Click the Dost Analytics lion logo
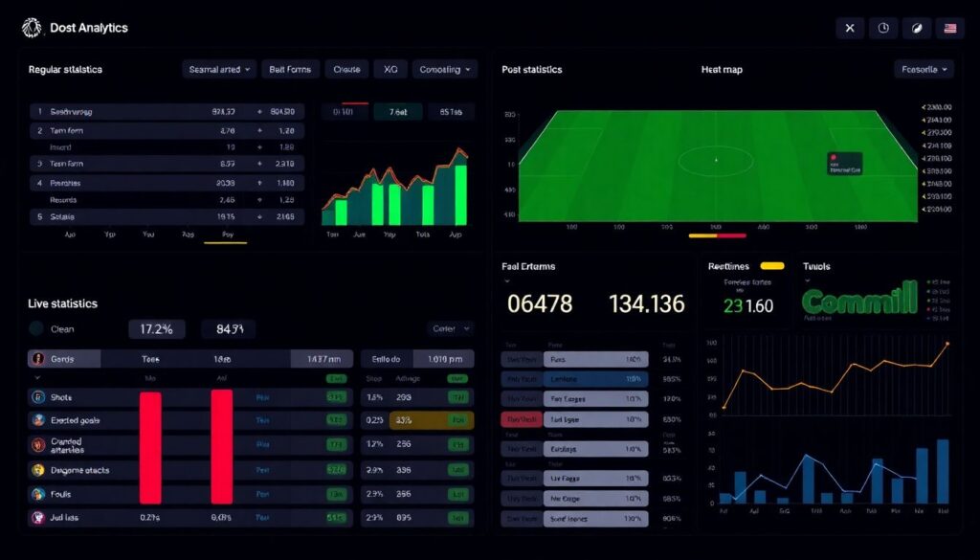Viewport: 980px width, 560px height. pos(32,28)
